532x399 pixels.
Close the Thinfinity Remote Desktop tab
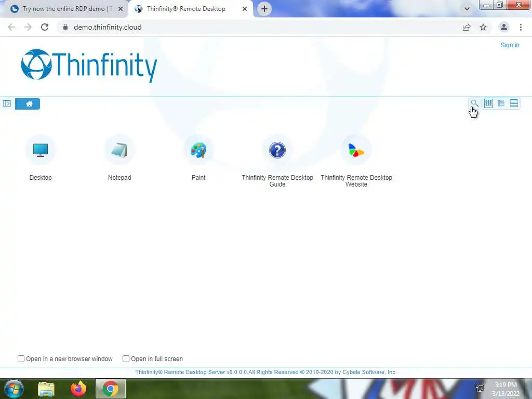[x=245, y=9]
